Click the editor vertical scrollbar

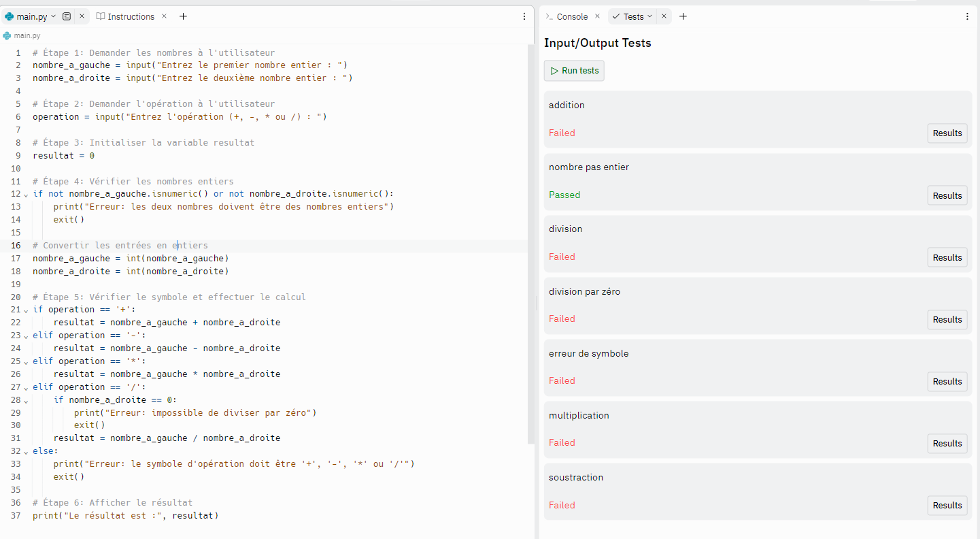(531, 245)
